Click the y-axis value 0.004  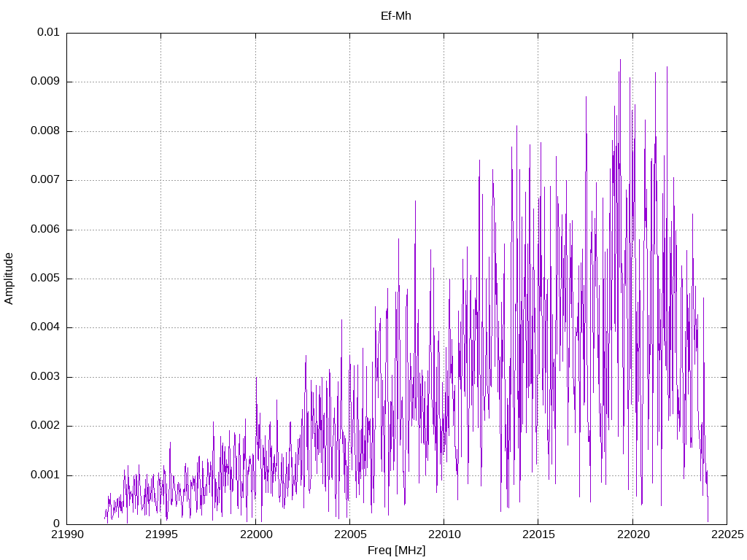point(45,327)
